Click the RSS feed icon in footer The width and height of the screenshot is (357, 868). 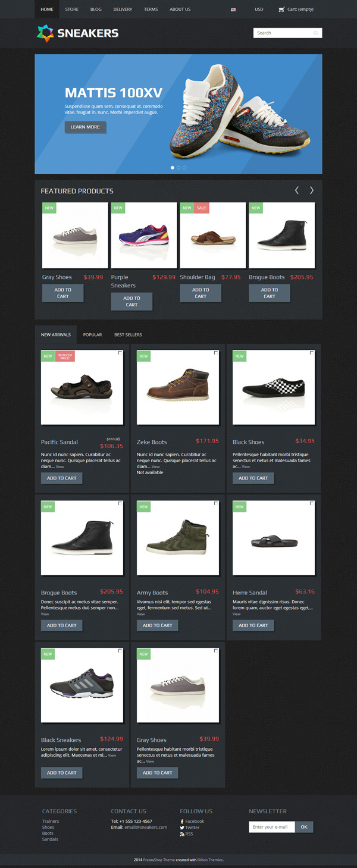click(182, 834)
